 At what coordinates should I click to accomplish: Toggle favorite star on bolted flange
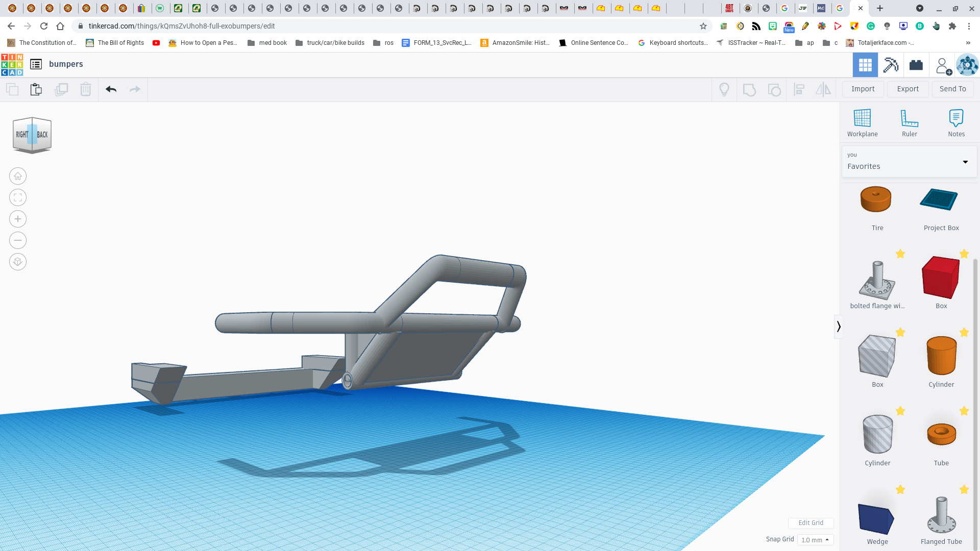tap(900, 254)
